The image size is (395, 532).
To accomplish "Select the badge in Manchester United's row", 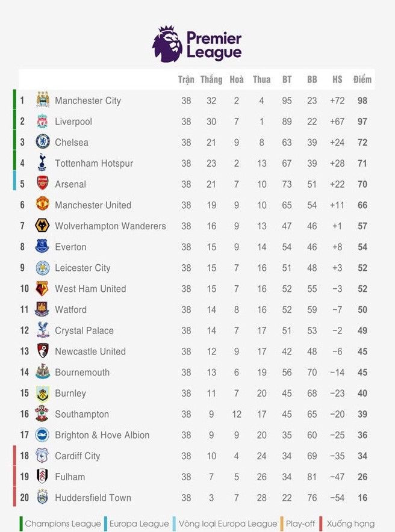I will click(42, 205).
